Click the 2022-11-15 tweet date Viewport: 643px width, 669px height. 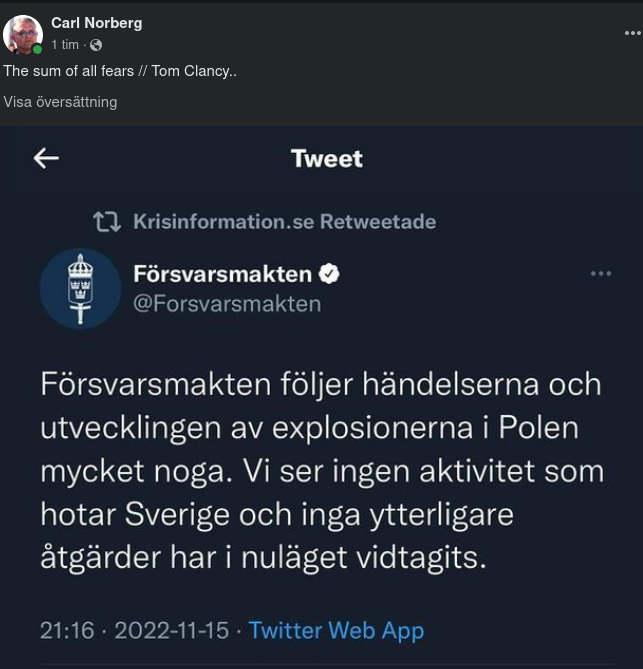pos(171,630)
